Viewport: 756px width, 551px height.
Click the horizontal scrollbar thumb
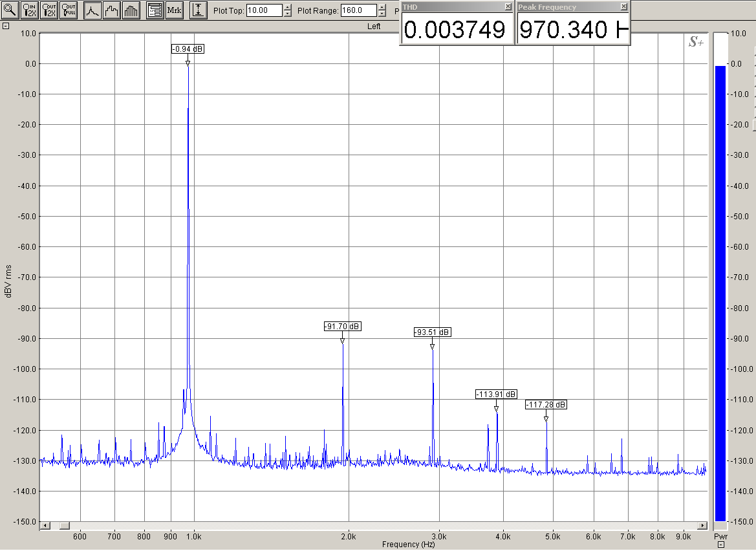[64, 525]
